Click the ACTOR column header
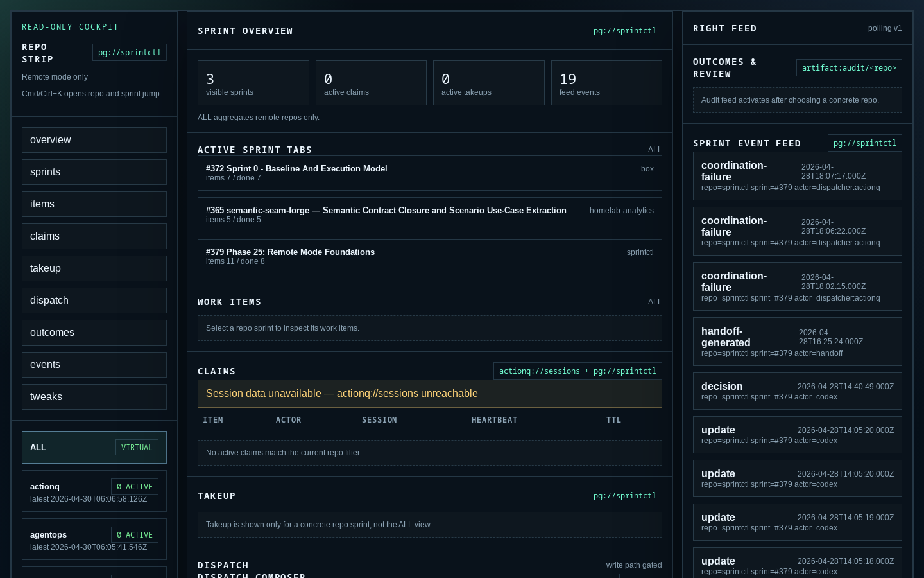Viewport: 924px width, 578px height. pos(289,420)
